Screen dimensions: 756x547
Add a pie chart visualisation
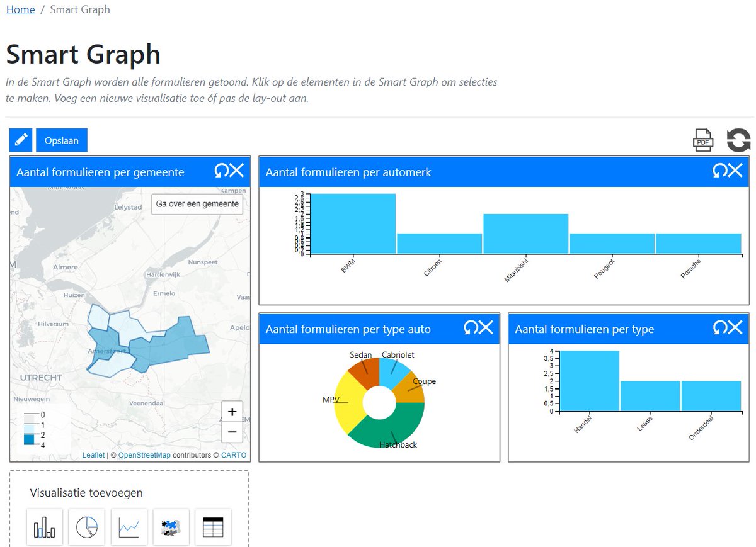pos(87,527)
